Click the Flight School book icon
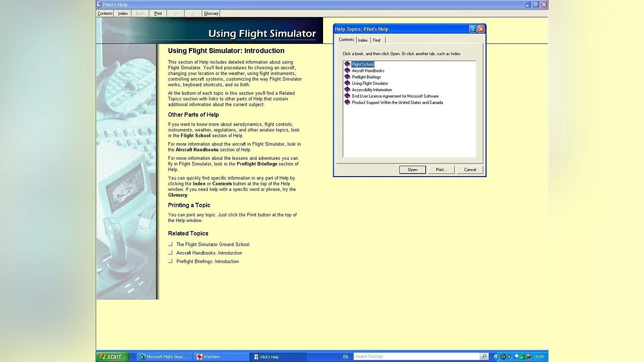 (x=347, y=64)
